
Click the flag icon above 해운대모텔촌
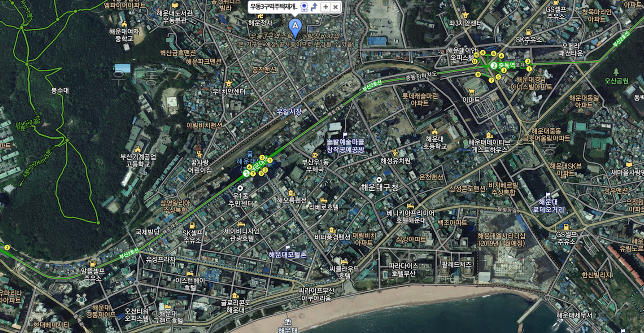[x=288, y=247]
